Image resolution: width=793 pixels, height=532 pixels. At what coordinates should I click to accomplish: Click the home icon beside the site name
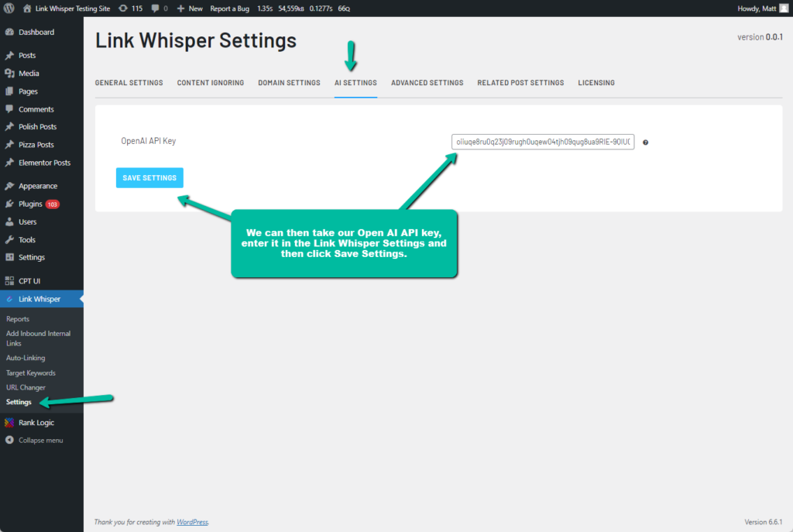[x=27, y=8]
